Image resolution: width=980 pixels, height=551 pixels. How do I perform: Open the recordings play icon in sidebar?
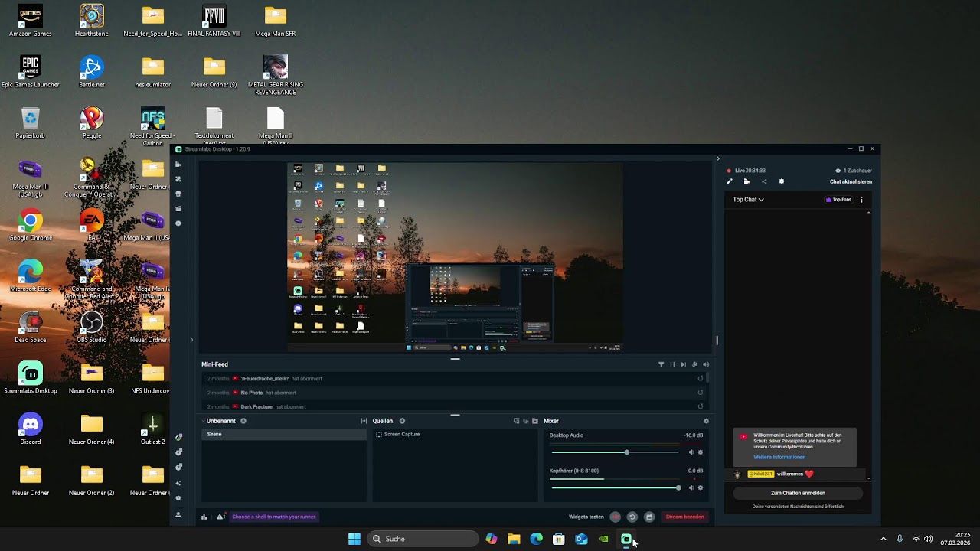click(x=178, y=223)
